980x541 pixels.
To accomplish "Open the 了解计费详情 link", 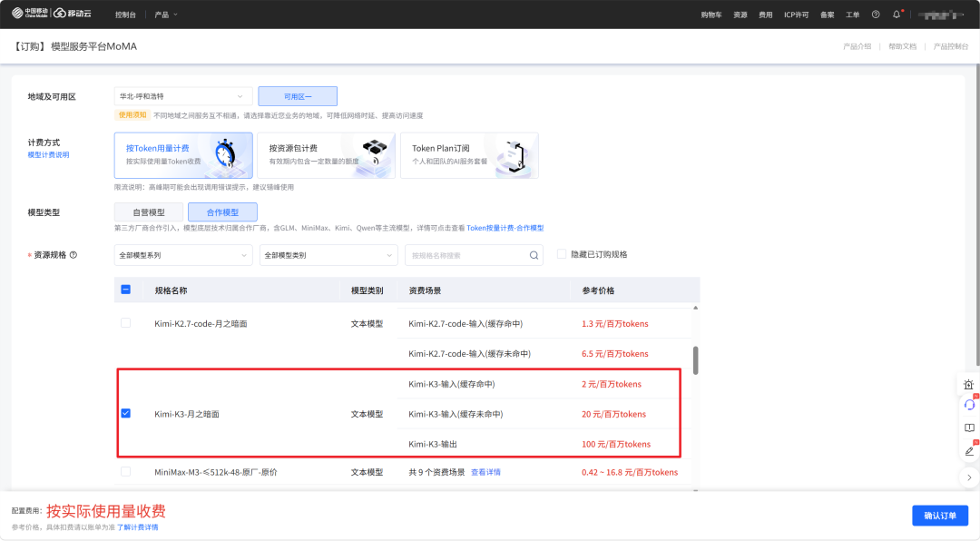I will tap(138, 527).
